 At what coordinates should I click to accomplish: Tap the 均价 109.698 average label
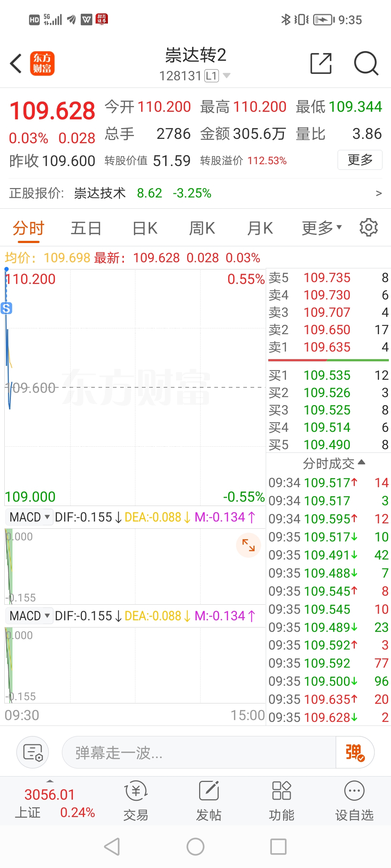point(47,258)
